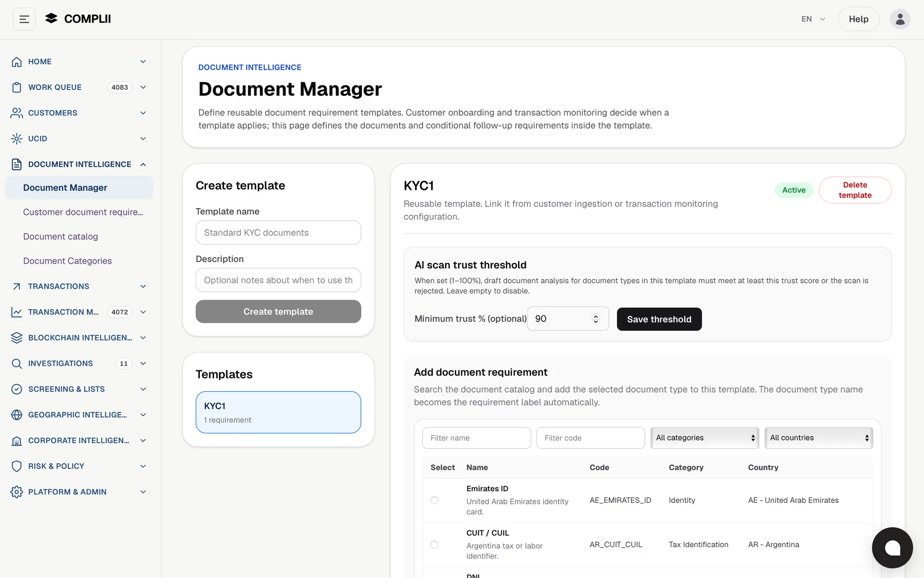Image resolution: width=924 pixels, height=578 pixels.
Task: Focus the Template name field
Action: click(278, 233)
